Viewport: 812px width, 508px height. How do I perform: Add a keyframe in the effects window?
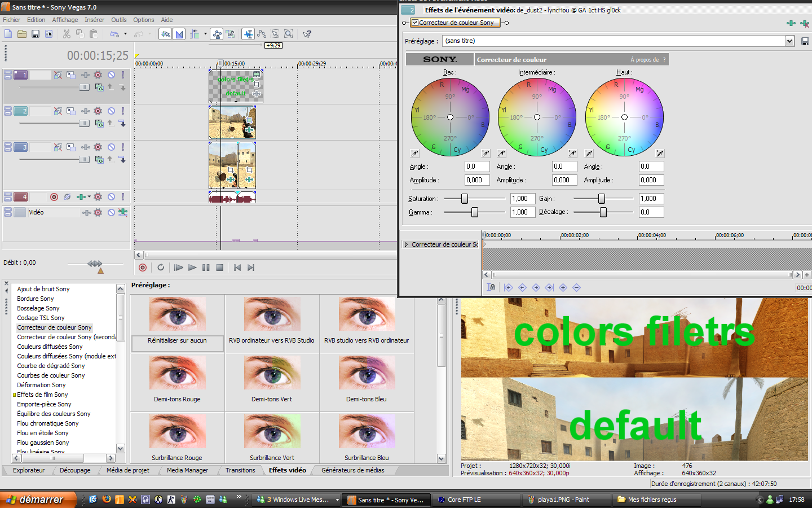563,287
